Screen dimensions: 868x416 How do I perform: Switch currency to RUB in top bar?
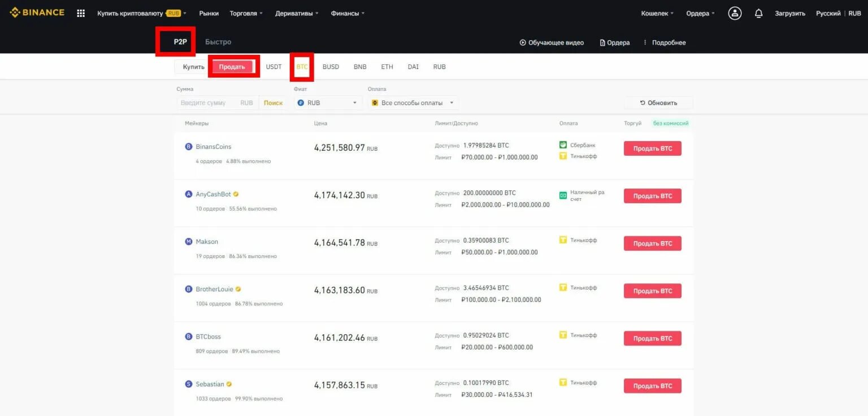(855, 13)
